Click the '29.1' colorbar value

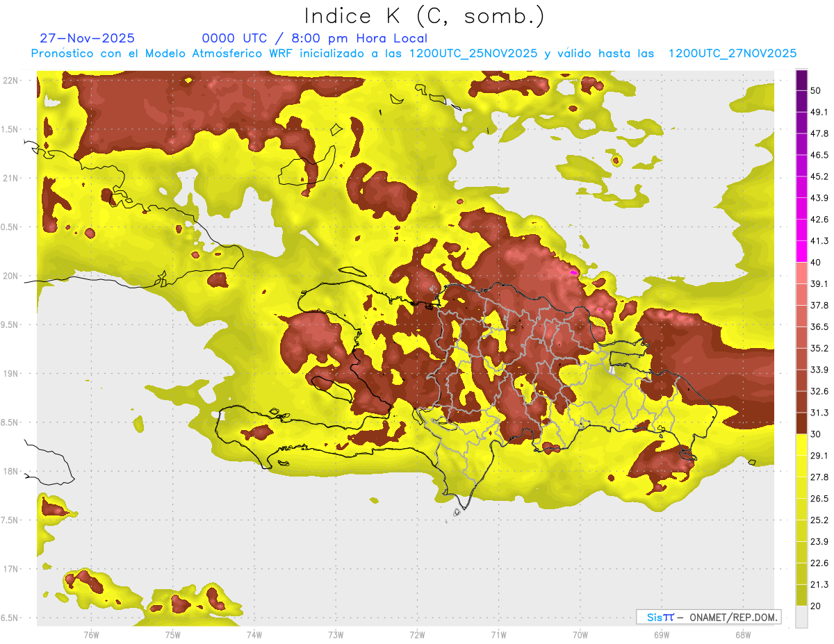point(819,456)
